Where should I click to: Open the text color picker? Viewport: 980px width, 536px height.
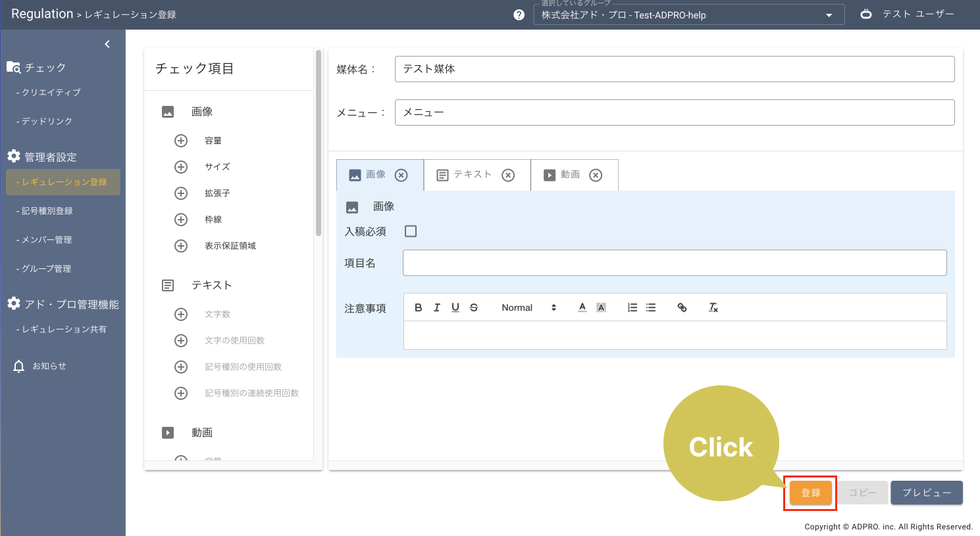582,308
